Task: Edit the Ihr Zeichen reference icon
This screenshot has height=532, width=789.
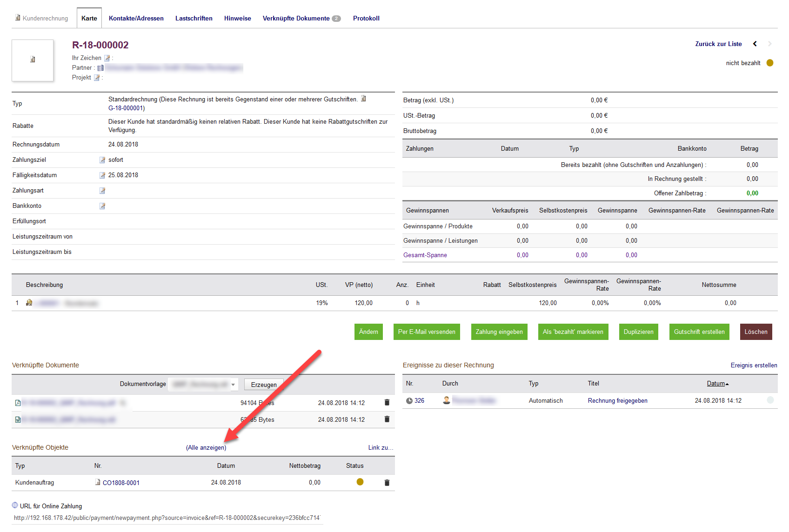Action: tap(107, 58)
